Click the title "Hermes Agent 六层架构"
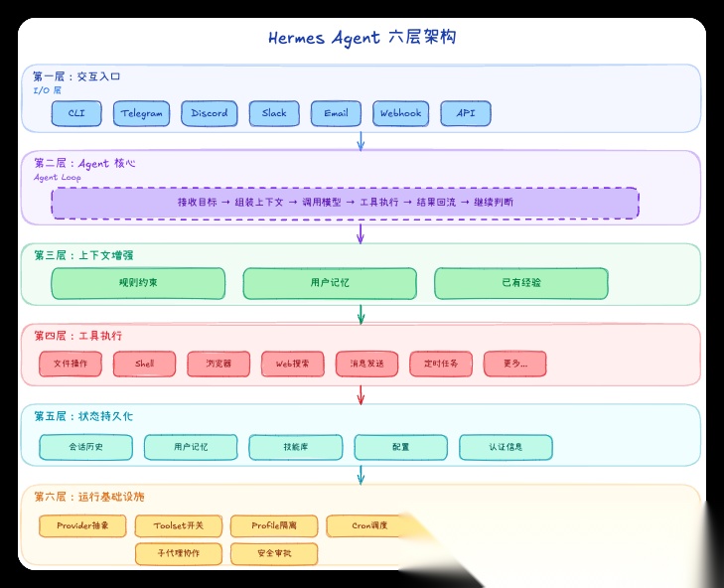This screenshot has height=588, width=724. click(362, 38)
